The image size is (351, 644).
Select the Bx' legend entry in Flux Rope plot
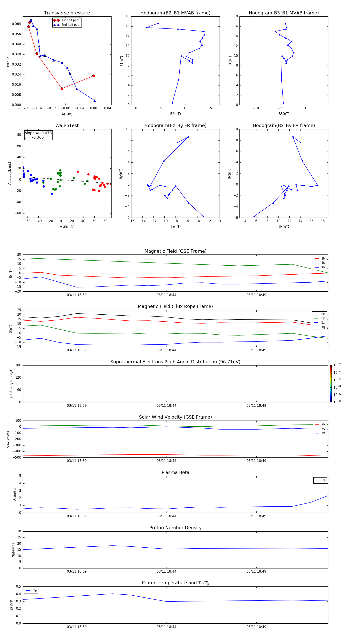pyautogui.click(x=320, y=314)
